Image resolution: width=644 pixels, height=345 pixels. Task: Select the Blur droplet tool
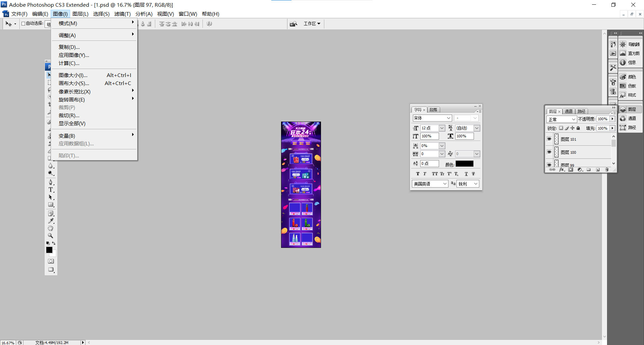click(x=51, y=166)
